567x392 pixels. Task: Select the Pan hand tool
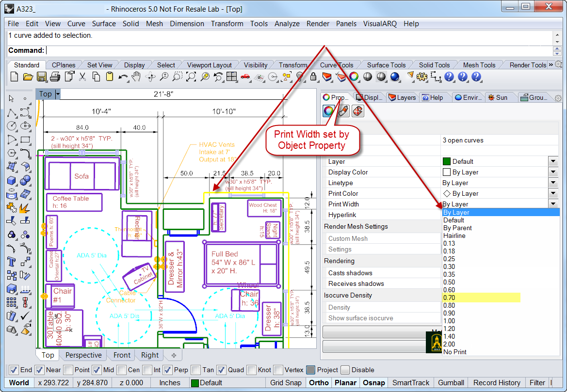(x=136, y=77)
